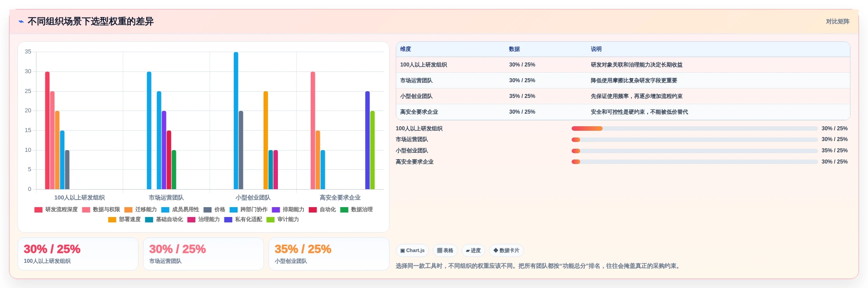
Task: Toggle the 自动化 legend item
Action: (x=322, y=209)
